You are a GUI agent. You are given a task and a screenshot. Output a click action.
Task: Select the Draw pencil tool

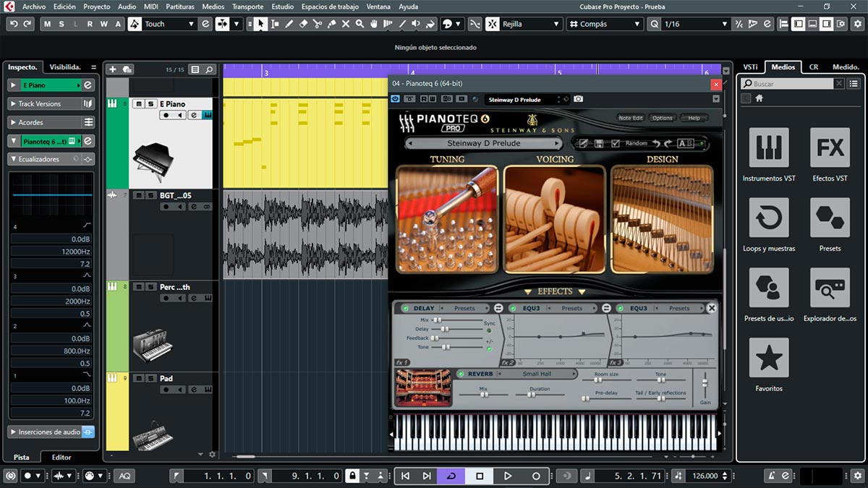click(x=289, y=24)
